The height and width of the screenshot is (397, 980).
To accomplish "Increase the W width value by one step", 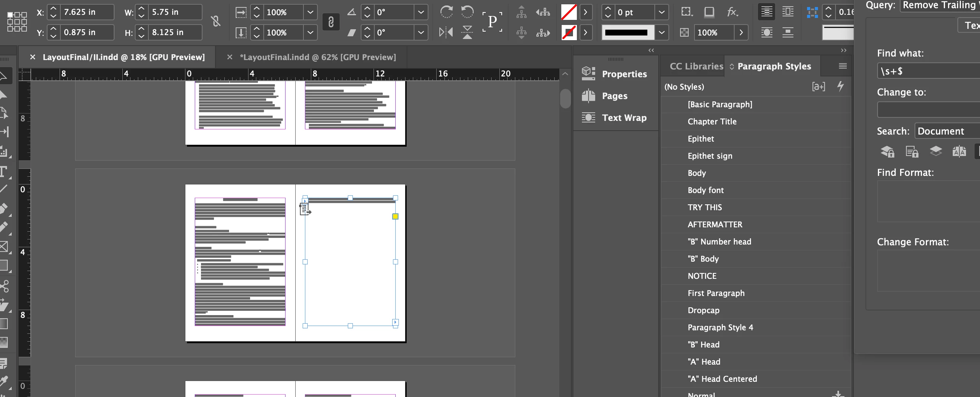I will pos(141,9).
